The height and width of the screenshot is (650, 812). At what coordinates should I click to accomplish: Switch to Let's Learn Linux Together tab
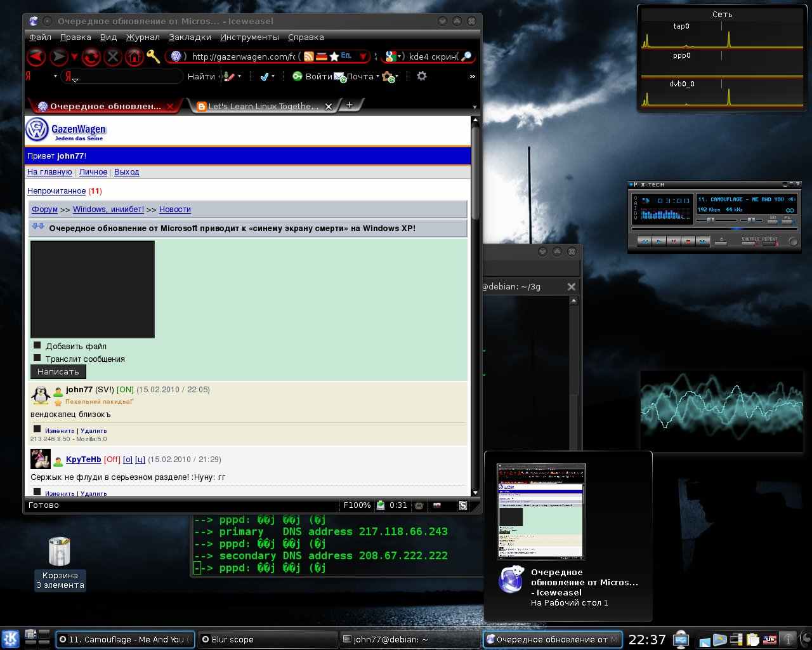pos(263,107)
